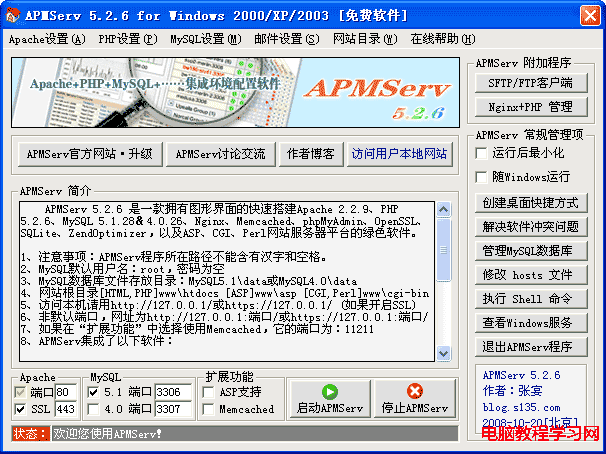Open the 邮件设置 menu
Image resolution: width=606 pixels, height=454 pixels.
[x=287, y=39]
